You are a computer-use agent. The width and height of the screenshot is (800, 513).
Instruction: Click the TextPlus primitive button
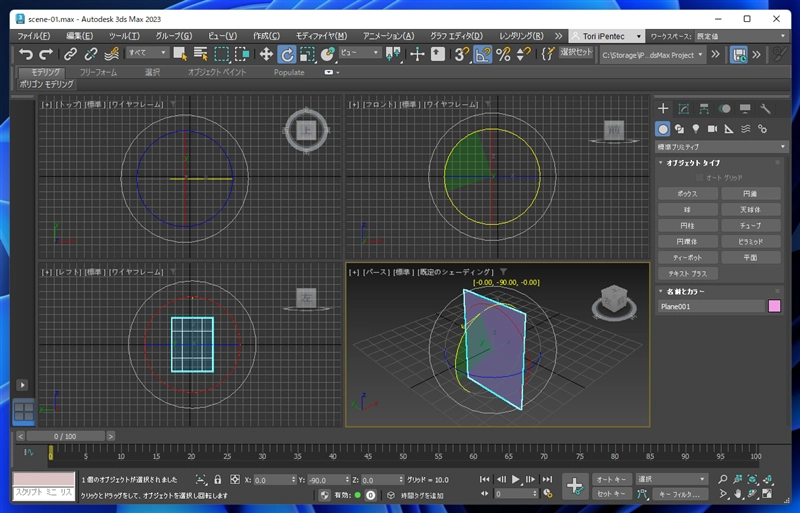tap(688, 274)
